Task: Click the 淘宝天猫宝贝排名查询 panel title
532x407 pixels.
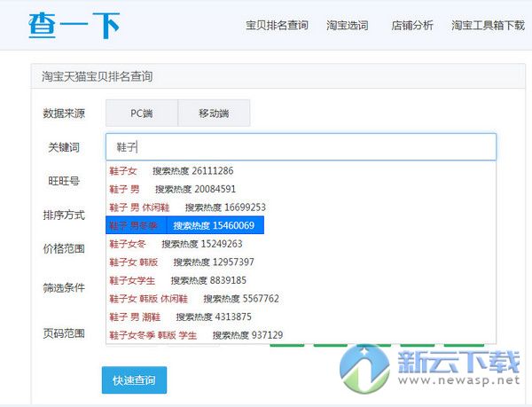Action: [x=97, y=76]
